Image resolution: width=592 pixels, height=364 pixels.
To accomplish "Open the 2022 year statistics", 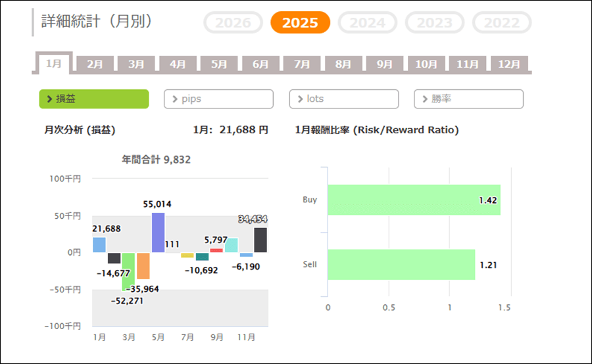I will pyautogui.click(x=502, y=23).
